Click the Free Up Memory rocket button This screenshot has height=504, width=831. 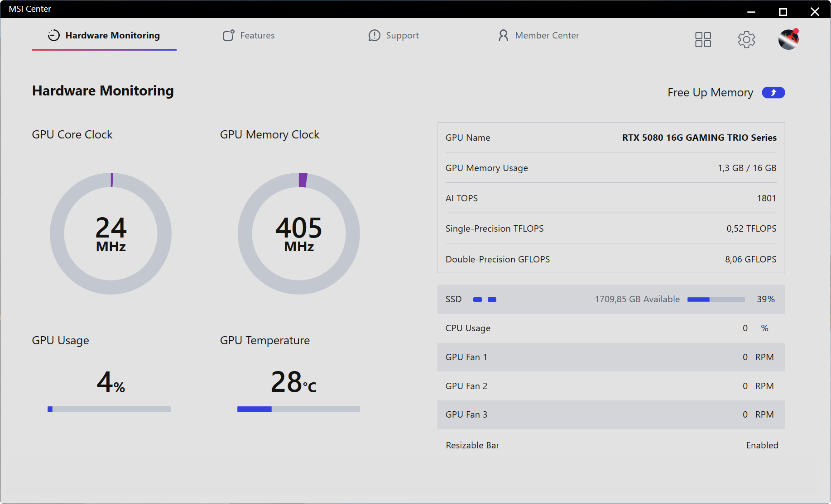tap(773, 92)
